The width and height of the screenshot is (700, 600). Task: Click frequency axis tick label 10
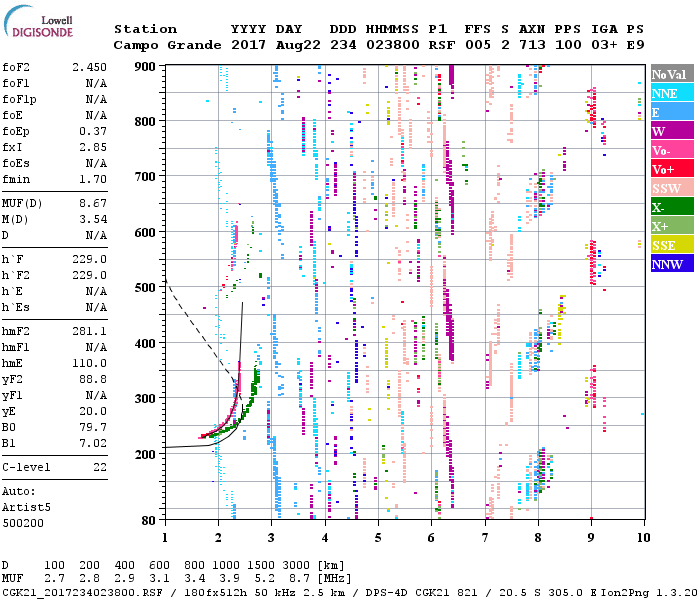pos(640,538)
